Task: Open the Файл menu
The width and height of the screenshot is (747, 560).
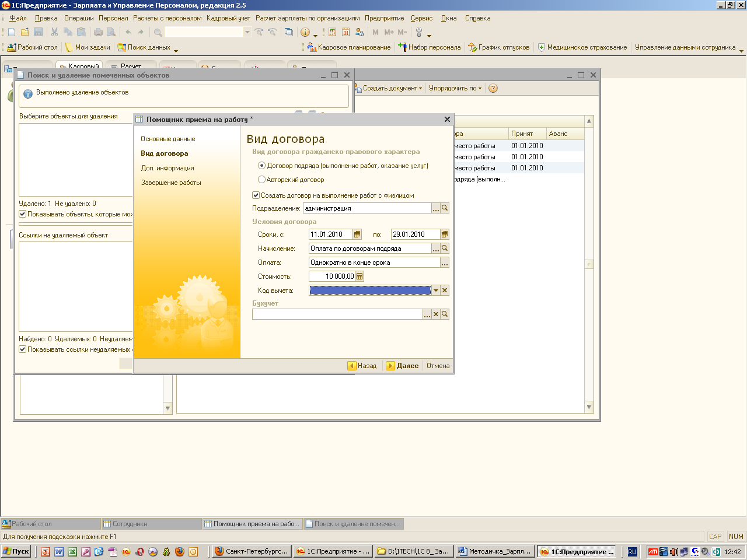Action: [18, 18]
